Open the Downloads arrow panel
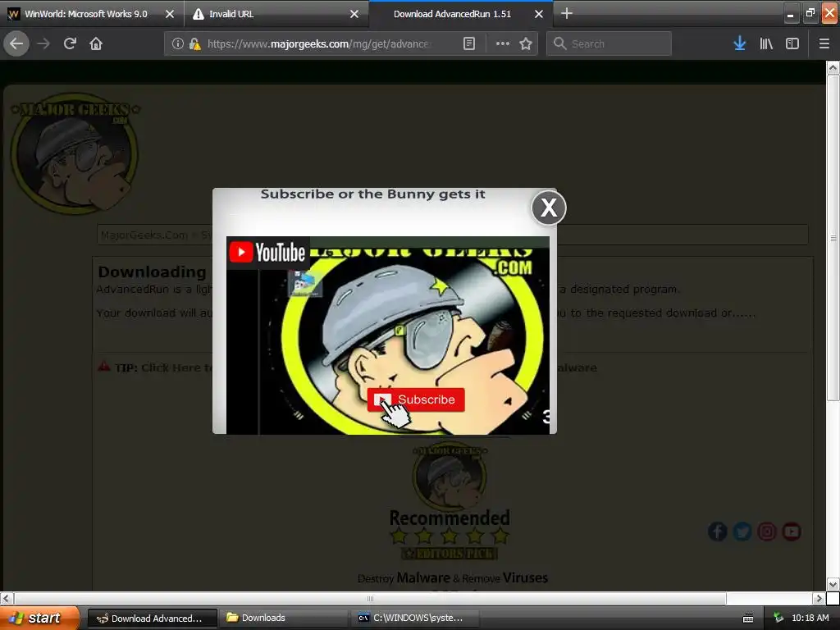The width and height of the screenshot is (840, 630). (739, 43)
